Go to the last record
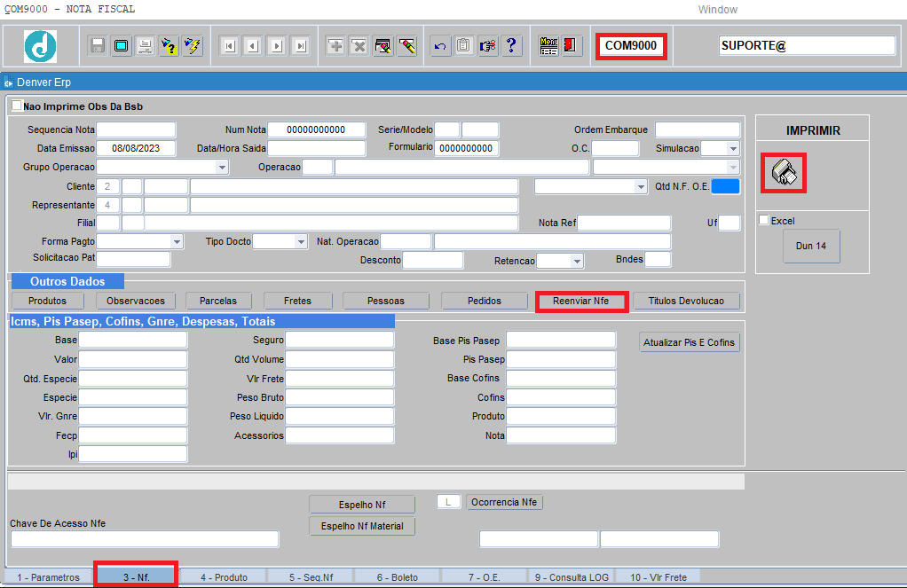907x588 pixels. tap(301, 46)
